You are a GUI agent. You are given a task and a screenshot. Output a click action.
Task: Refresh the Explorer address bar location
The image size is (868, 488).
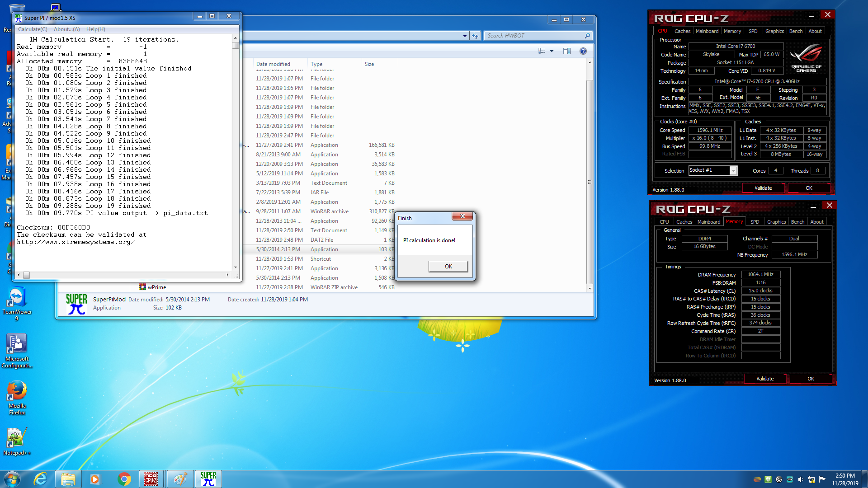click(475, 36)
